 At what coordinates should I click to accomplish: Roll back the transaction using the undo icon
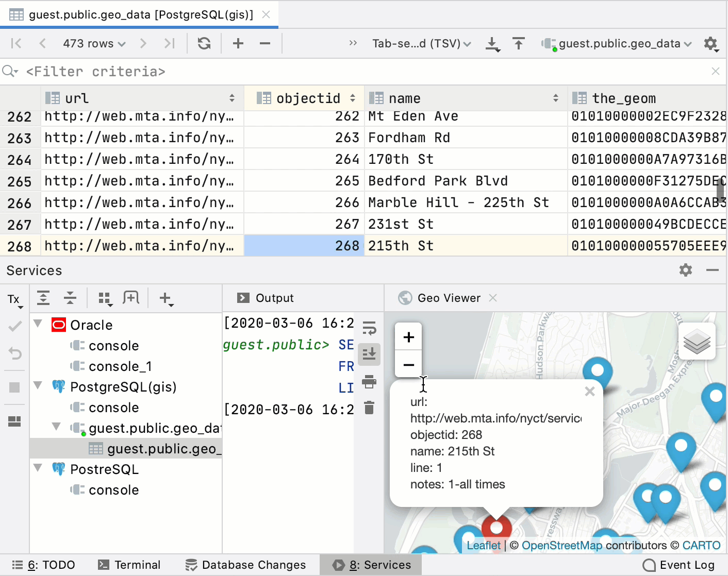(14, 354)
